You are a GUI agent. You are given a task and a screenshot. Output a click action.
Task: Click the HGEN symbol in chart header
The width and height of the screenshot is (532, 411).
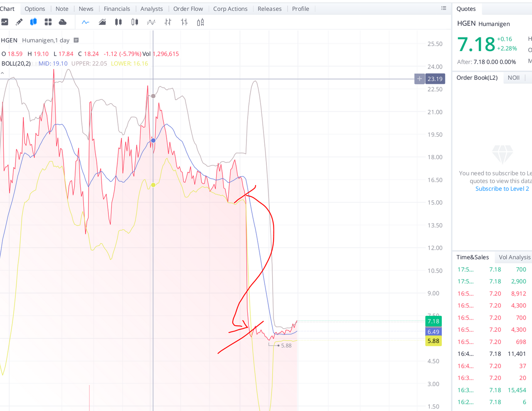pyautogui.click(x=9, y=40)
